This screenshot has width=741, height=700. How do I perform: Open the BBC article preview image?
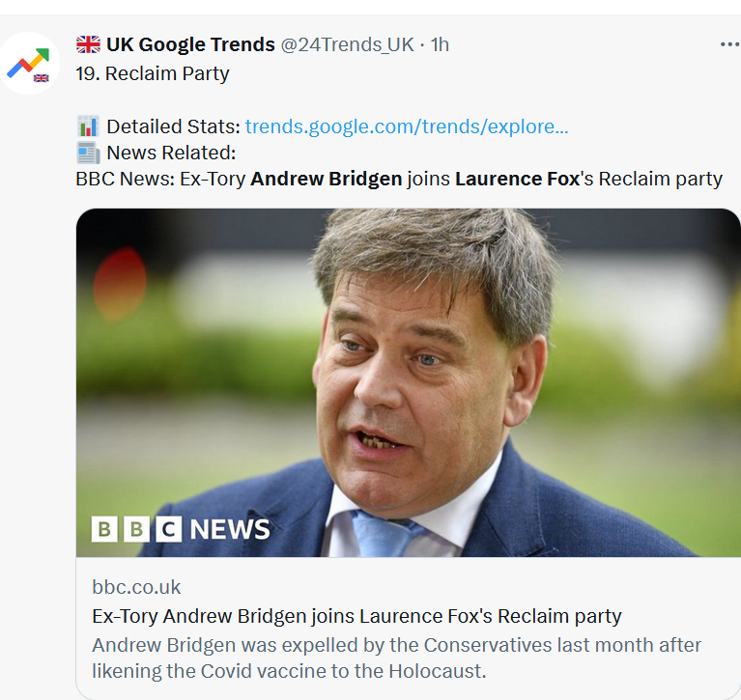pyautogui.click(x=409, y=382)
